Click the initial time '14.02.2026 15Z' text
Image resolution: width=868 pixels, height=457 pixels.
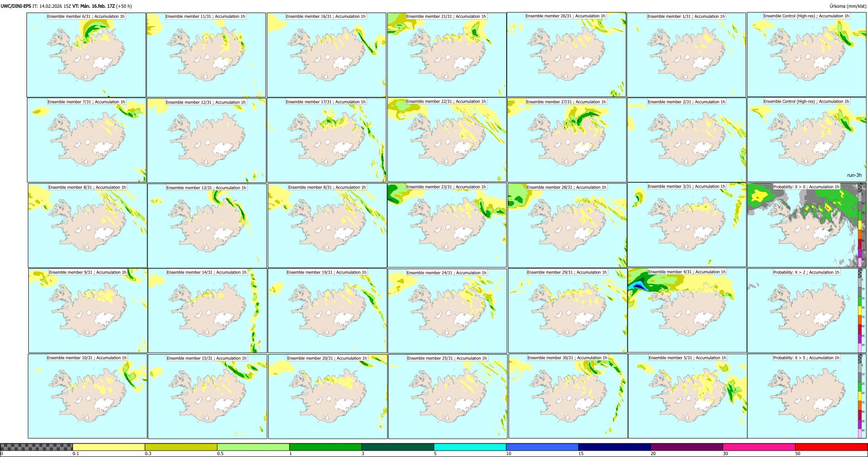click(55, 6)
